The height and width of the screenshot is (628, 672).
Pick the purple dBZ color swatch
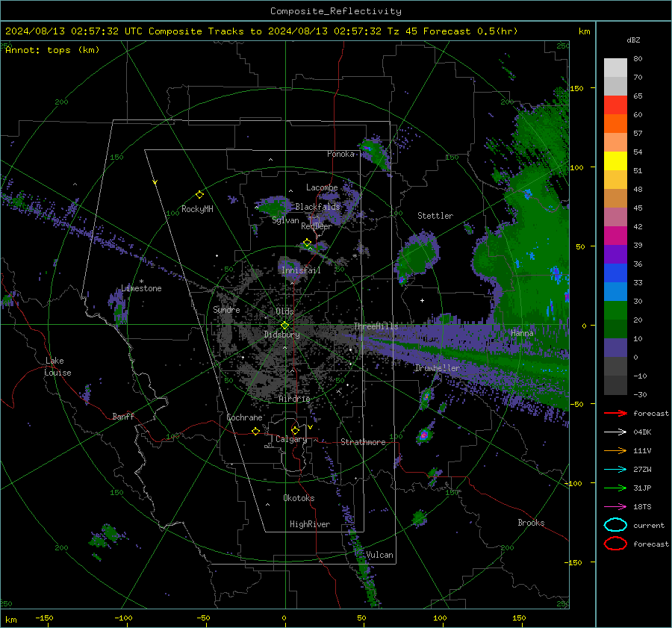click(x=615, y=255)
